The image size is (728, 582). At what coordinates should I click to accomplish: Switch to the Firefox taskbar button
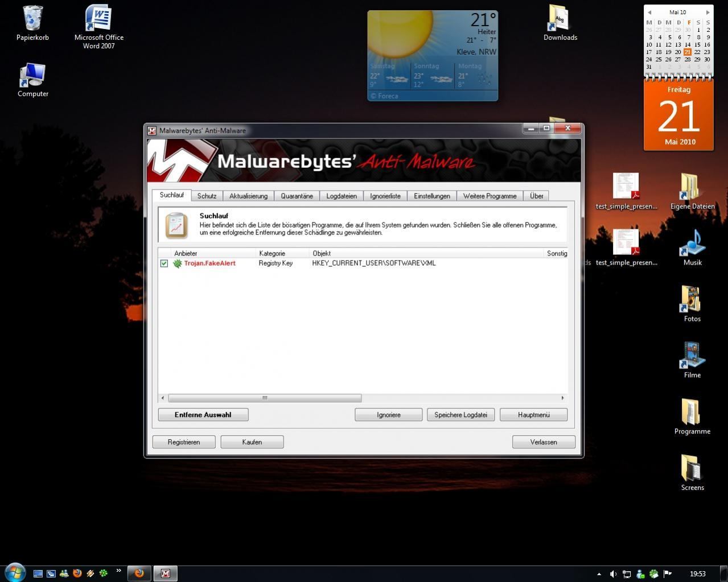[139, 573]
